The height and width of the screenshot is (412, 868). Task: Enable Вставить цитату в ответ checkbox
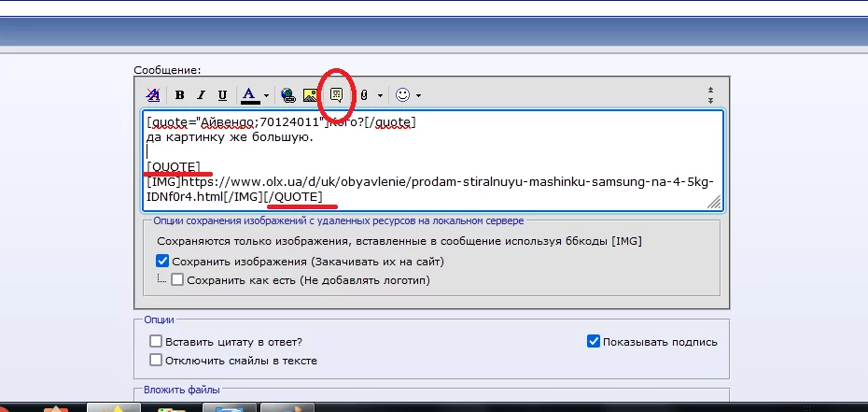[x=156, y=342]
